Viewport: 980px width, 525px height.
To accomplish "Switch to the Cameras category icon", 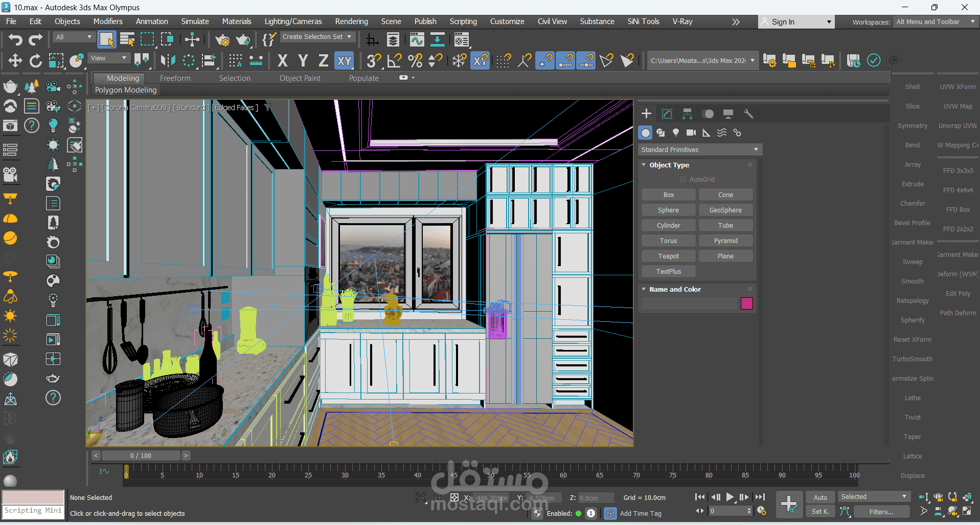I will 691,133.
